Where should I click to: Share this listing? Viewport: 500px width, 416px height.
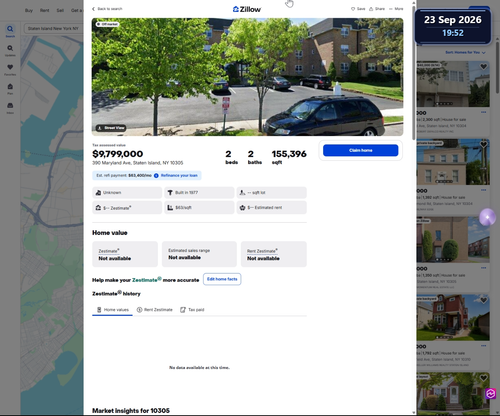click(377, 9)
